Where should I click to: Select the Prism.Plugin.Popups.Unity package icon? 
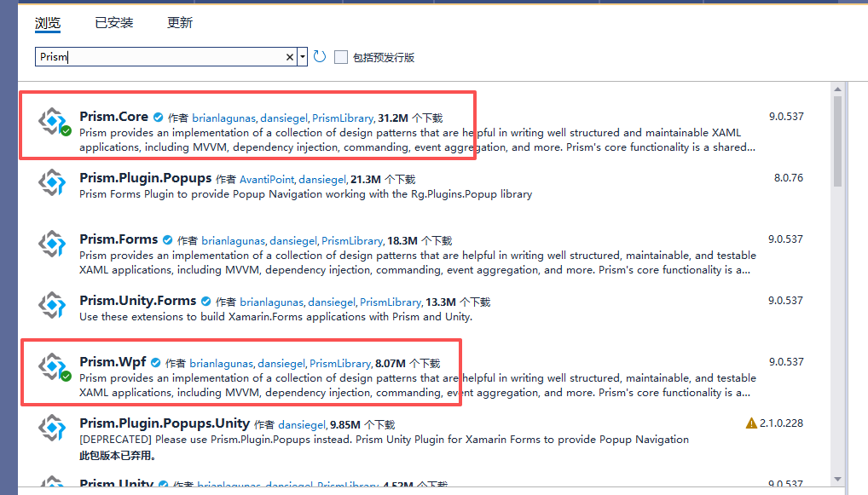tap(53, 428)
